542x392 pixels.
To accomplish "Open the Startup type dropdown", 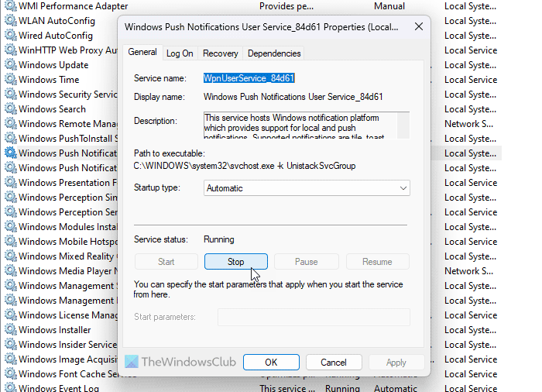I will click(307, 188).
